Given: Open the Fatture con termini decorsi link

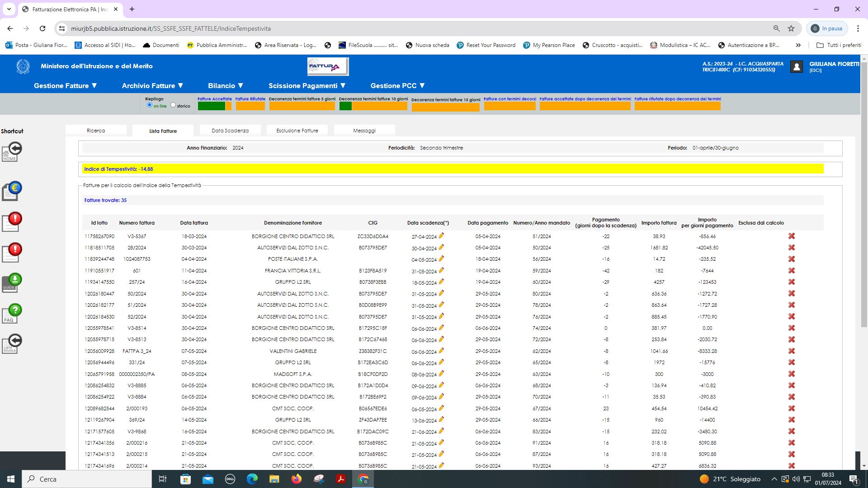Looking at the screenshot, I should coord(510,99).
